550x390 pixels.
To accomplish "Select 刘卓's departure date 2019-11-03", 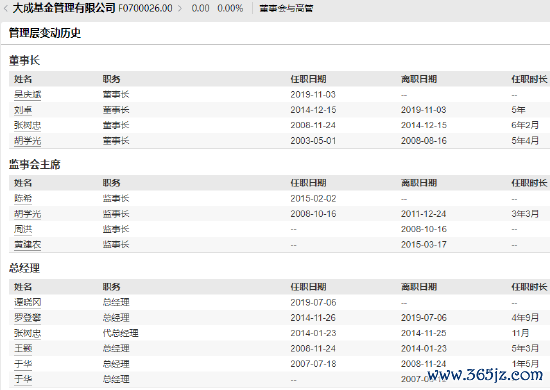I will (424, 110).
